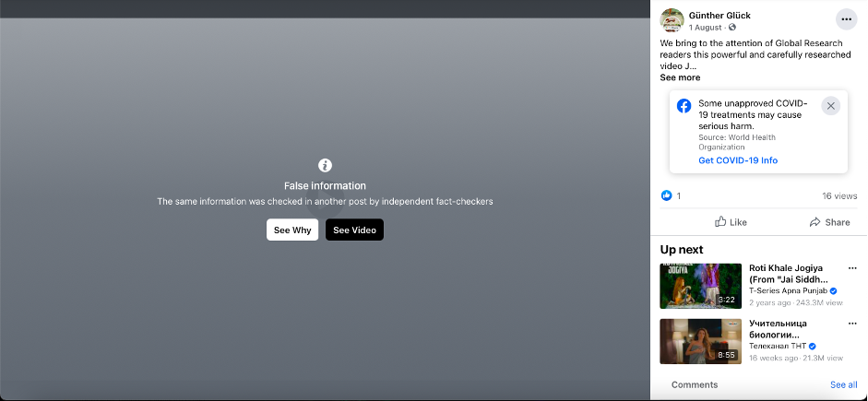Click the blue like reaction icon

pos(667,195)
